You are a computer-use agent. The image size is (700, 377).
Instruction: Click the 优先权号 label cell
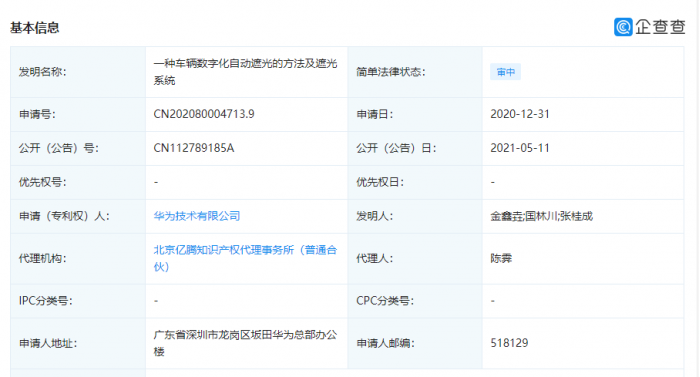click(78, 182)
